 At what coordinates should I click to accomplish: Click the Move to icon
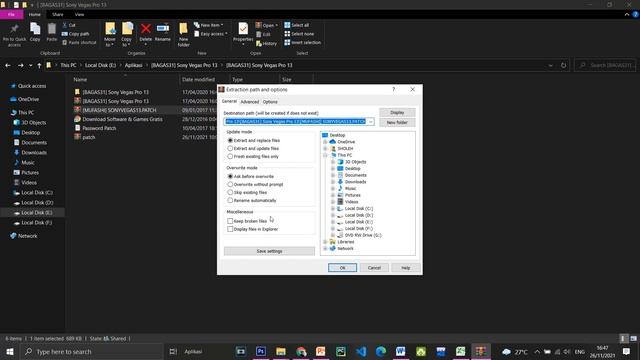(110, 29)
